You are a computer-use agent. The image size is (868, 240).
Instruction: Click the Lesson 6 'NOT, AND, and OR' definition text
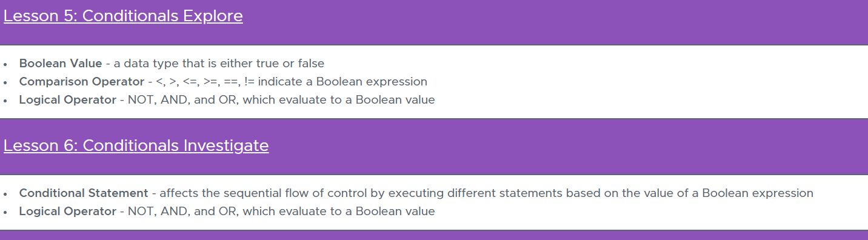[x=281, y=211]
